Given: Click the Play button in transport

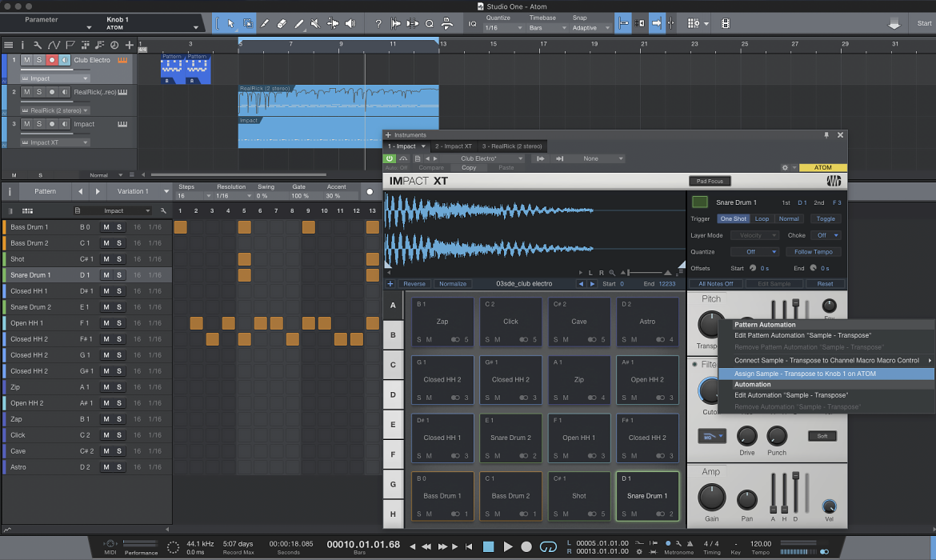Looking at the screenshot, I should click(x=508, y=546).
